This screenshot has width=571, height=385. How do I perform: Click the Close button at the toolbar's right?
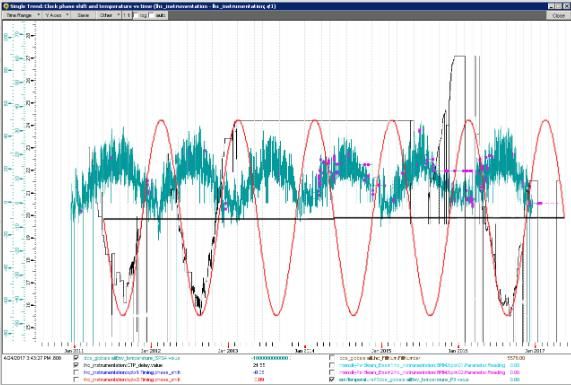[x=558, y=15]
